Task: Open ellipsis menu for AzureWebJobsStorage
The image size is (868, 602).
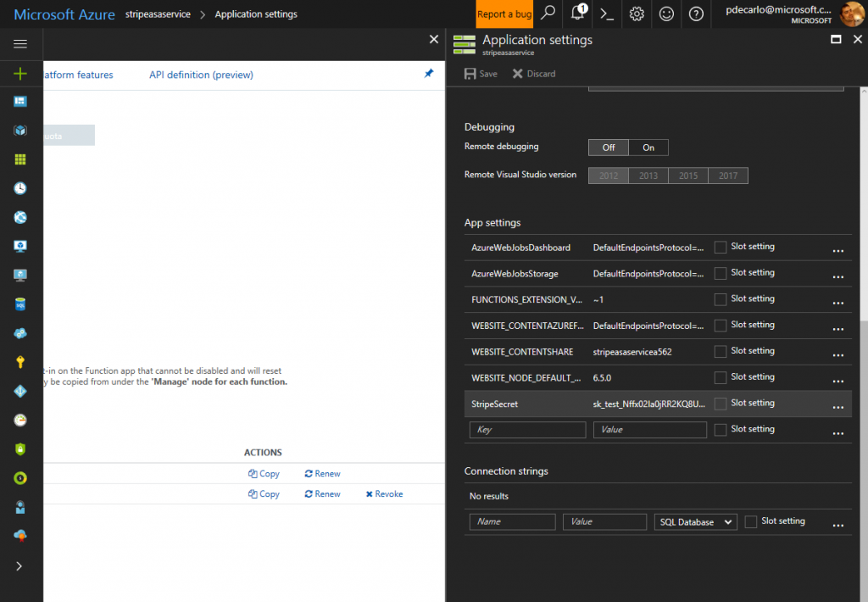Action: 838,277
